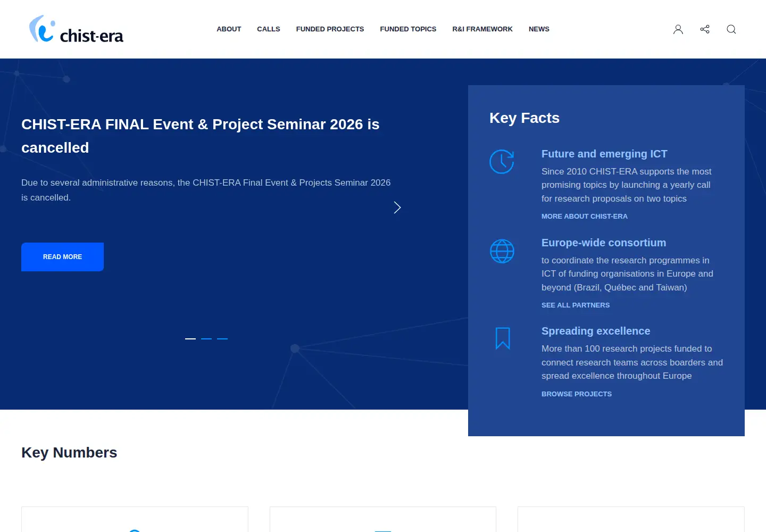Open the NEWS menu
Image resolution: width=766 pixels, height=532 pixels.
pos(539,29)
